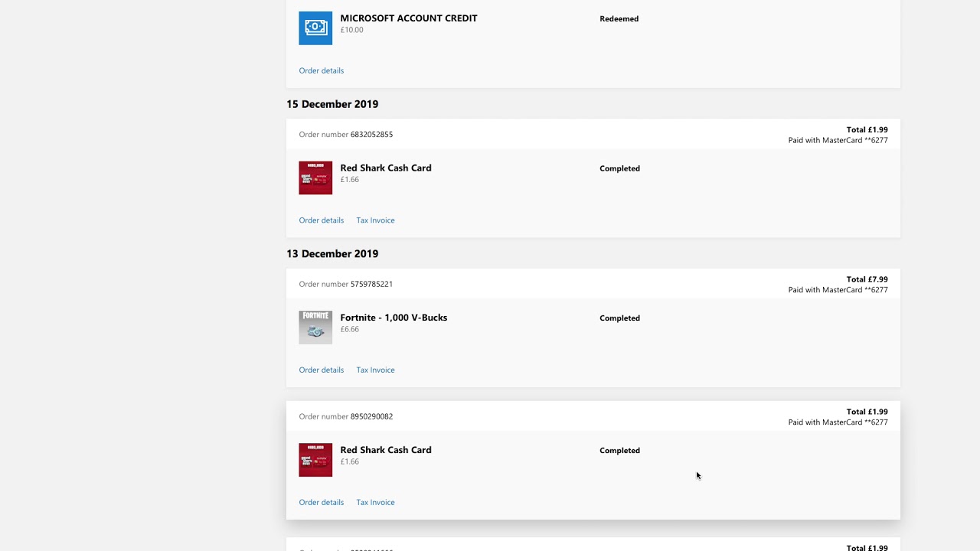Viewport: 980px width, 551px height.
Task: View Tax Invoice for order 6832052855
Action: click(375, 220)
